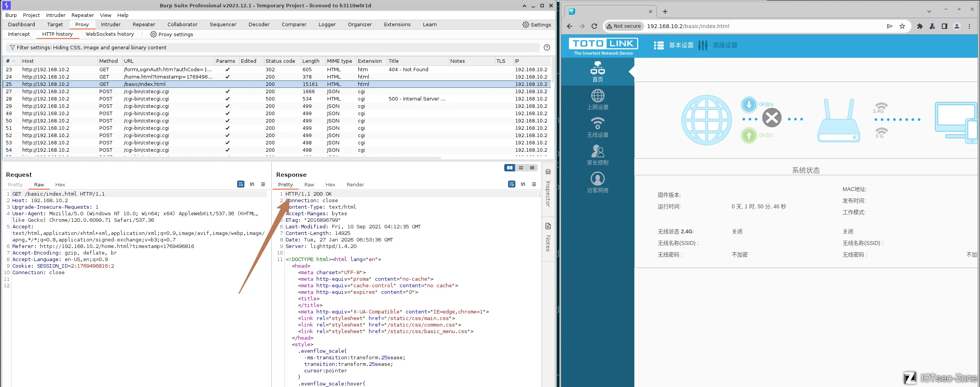The width and height of the screenshot is (980, 387).
Task: Switch to combined tabbed layout view
Action: 532,168
